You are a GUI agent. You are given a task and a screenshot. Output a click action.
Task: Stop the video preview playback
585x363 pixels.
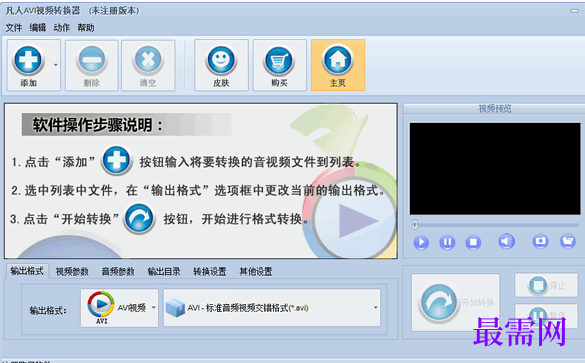click(x=473, y=242)
